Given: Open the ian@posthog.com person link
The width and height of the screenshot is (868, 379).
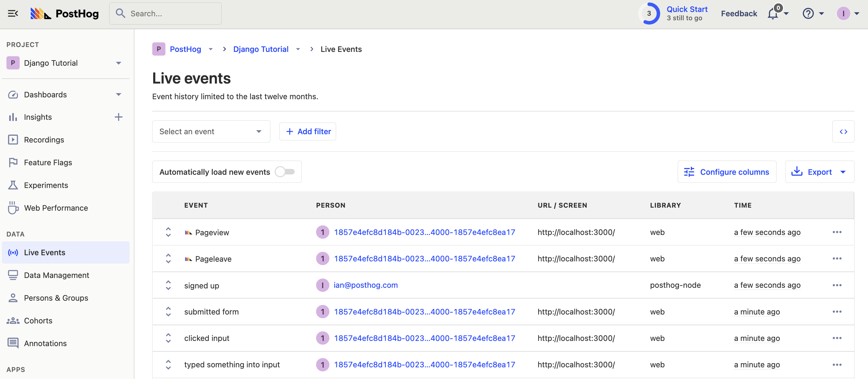Looking at the screenshot, I should point(365,285).
